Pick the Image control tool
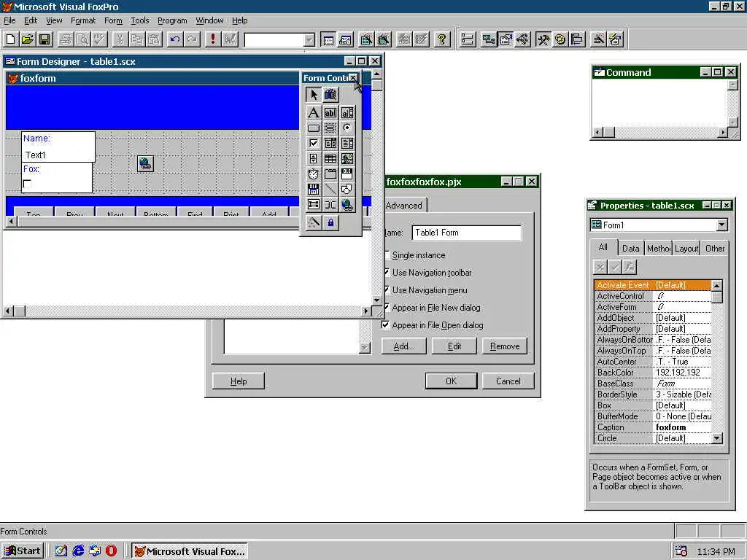747x560 pixels. coord(347,158)
